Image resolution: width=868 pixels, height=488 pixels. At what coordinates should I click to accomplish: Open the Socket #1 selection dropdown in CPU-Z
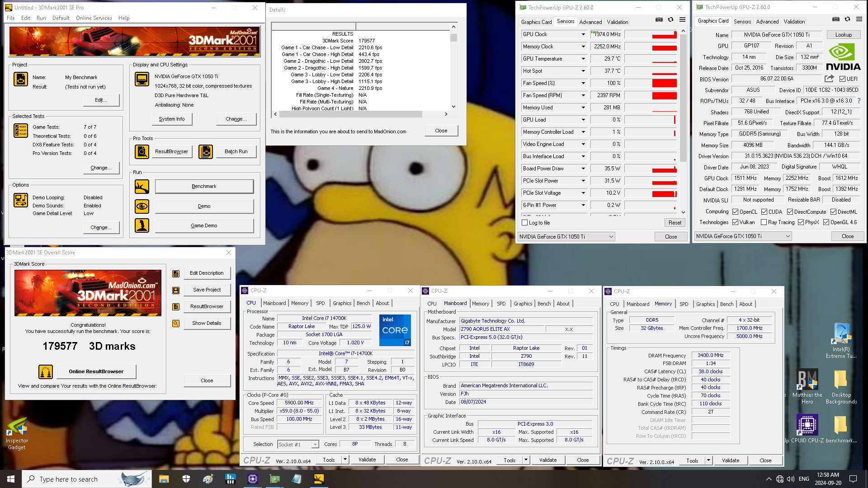[x=315, y=445]
